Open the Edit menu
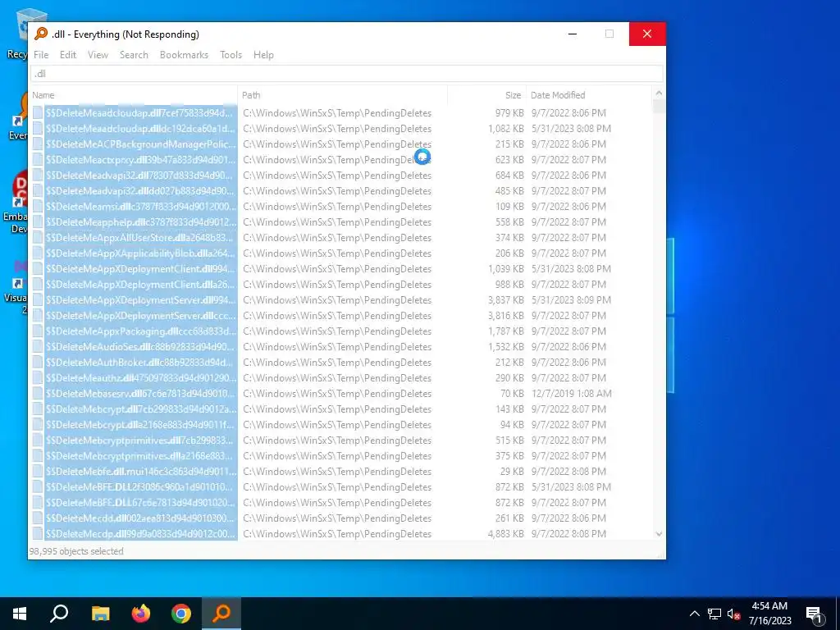Image resolution: width=840 pixels, height=630 pixels. click(67, 55)
